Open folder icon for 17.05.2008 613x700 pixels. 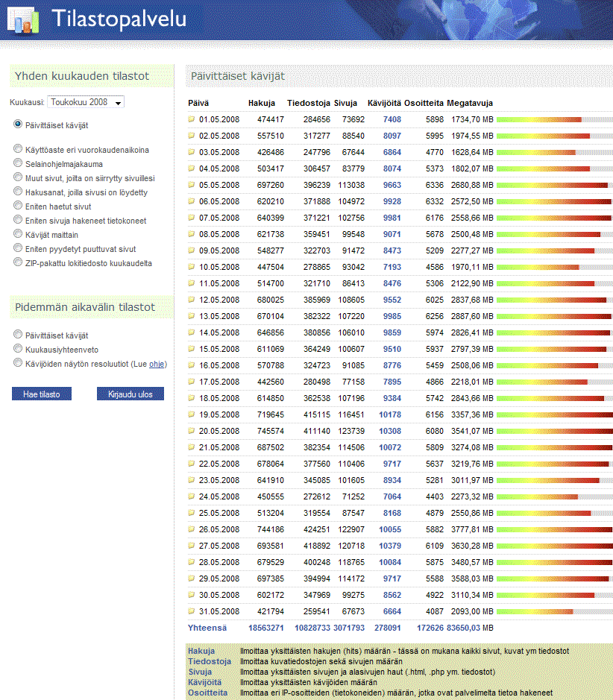pyautogui.click(x=192, y=382)
